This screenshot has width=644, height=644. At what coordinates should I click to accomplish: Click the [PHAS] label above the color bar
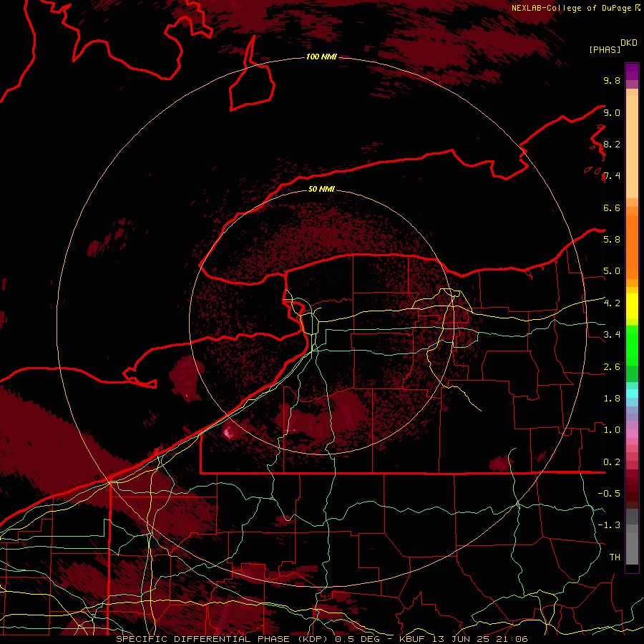(x=605, y=49)
